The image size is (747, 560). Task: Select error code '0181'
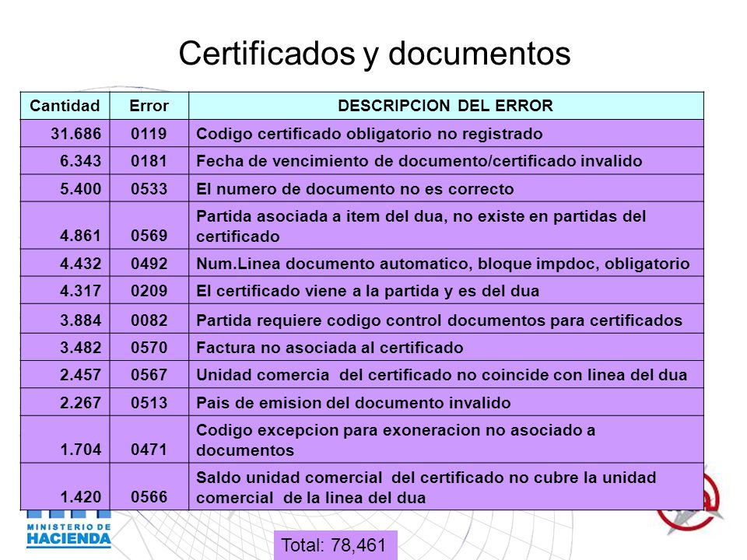(149, 161)
